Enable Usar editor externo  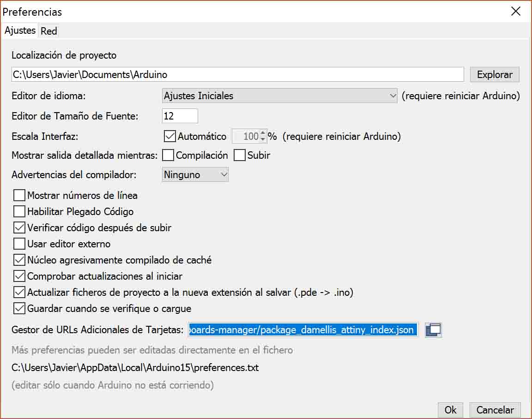point(19,244)
